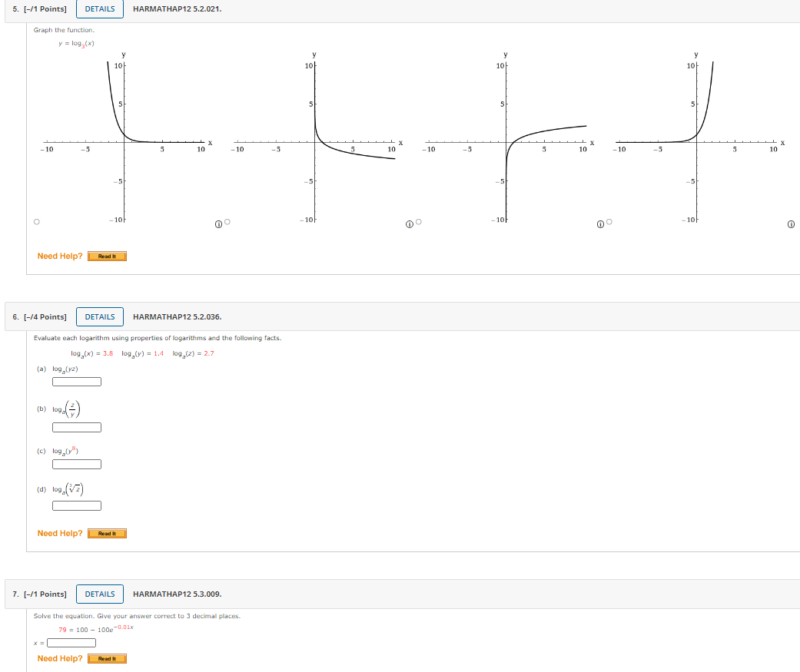Image resolution: width=800 pixels, height=672 pixels.
Task: Choose radio button for third graph
Action: pos(419,223)
